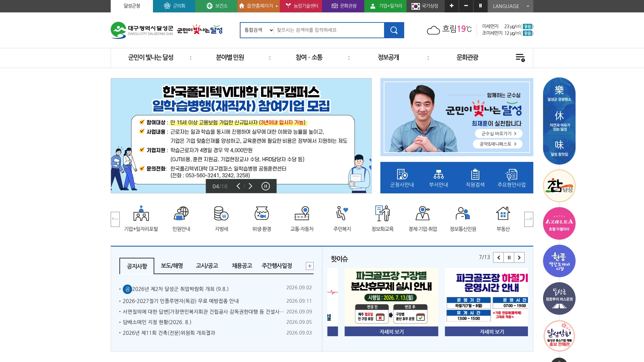Open 군민이 빛나는 달성 main menu
This screenshot has height=362, width=644.
(151, 58)
